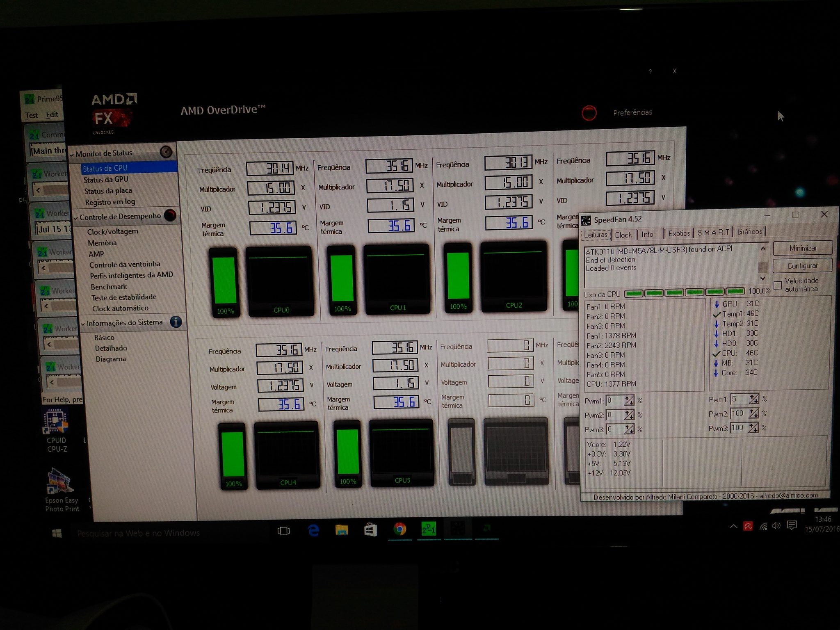Click the right Pwm2 value field showing 100
This screenshot has width=840, height=630.
pos(740,413)
